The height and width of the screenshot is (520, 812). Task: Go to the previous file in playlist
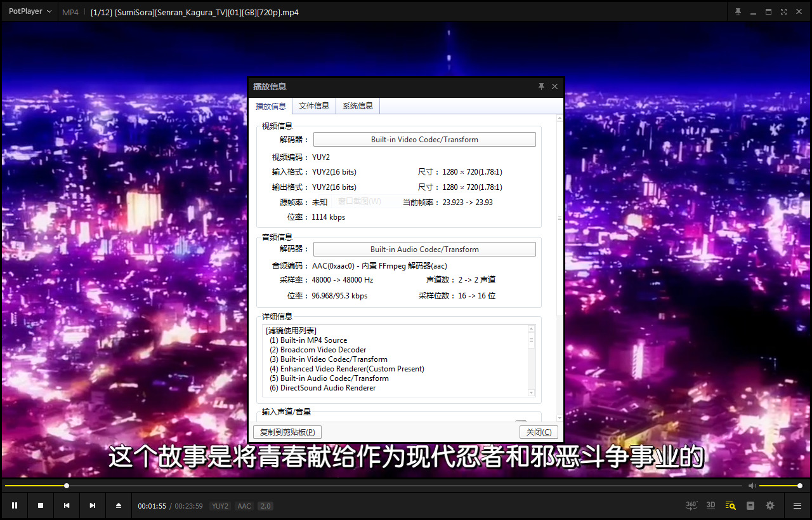[67, 505]
